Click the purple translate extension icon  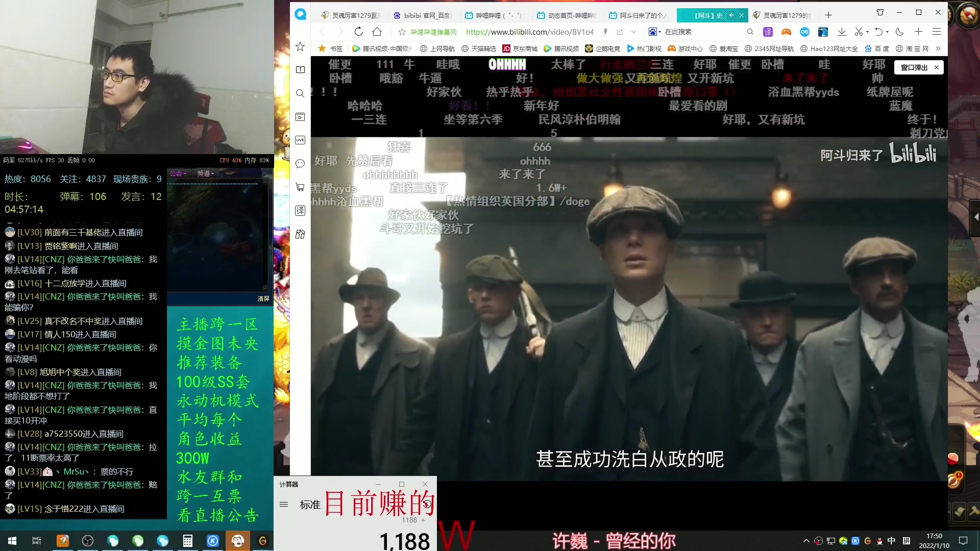click(768, 32)
